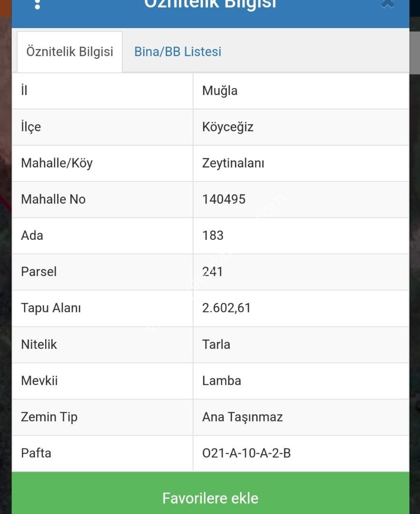The height and width of the screenshot is (514, 420).
Task: Select the Muğla province value
Action: pos(220,91)
